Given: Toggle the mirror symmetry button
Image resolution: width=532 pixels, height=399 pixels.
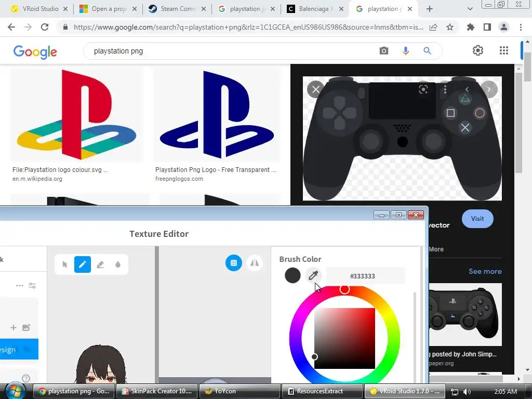Looking at the screenshot, I should 255,263.
